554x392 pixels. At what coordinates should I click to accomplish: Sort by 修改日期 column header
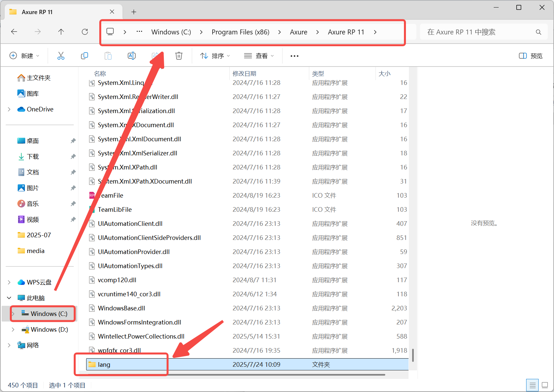[x=244, y=73]
